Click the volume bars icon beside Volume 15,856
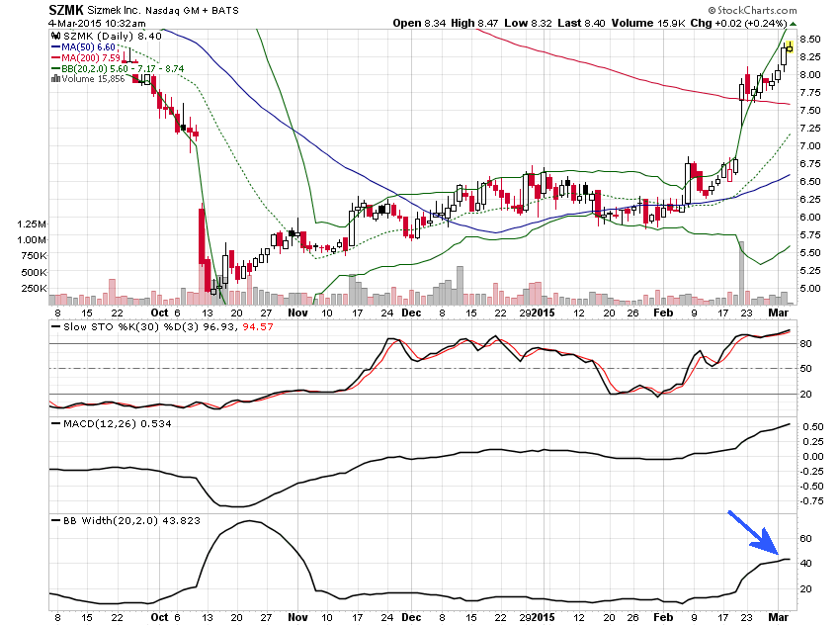Image resolution: width=840 pixels, height=626 pixels. (x=55, y=79)
